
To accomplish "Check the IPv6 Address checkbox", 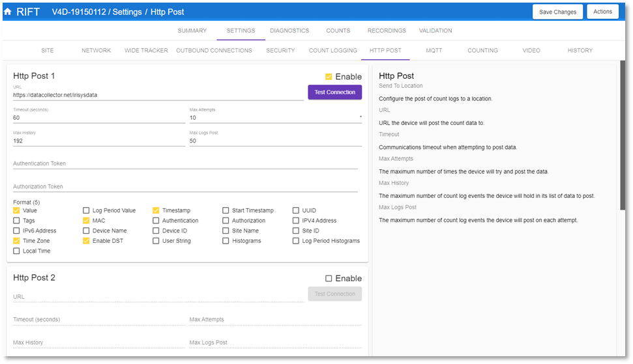I will point(16,231).
